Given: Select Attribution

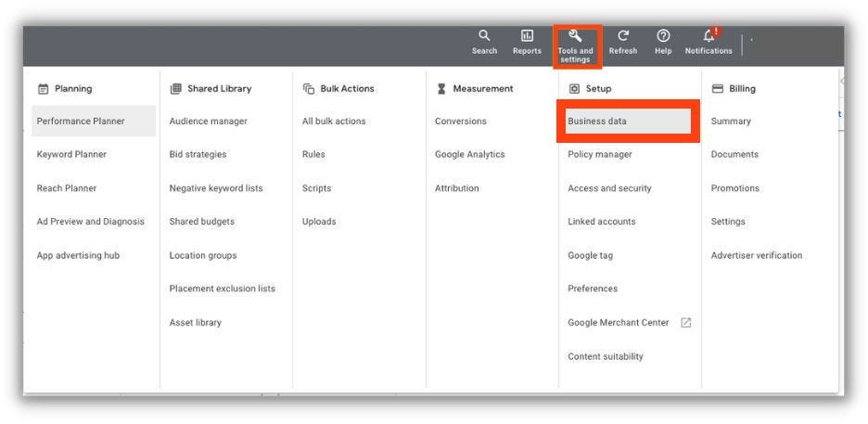Looking at the screenshot, I should [x=456, y=188].
